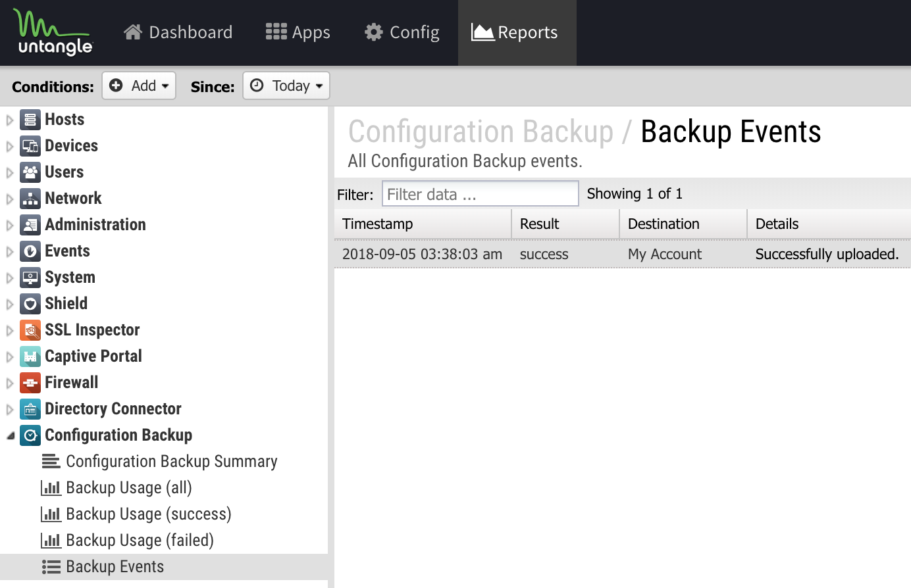
Task: Click the Administration category icon
Action: 30,225
